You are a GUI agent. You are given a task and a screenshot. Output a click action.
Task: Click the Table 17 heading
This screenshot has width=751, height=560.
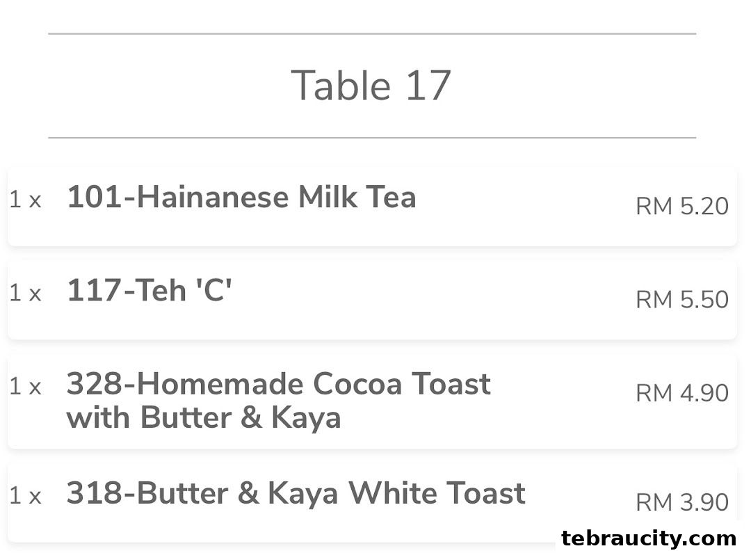[x=371, y=86]
